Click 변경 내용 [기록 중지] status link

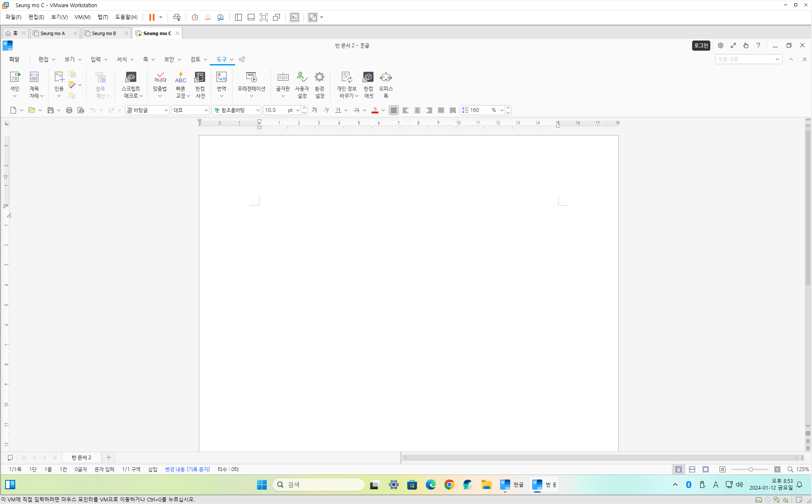(187, 469)
